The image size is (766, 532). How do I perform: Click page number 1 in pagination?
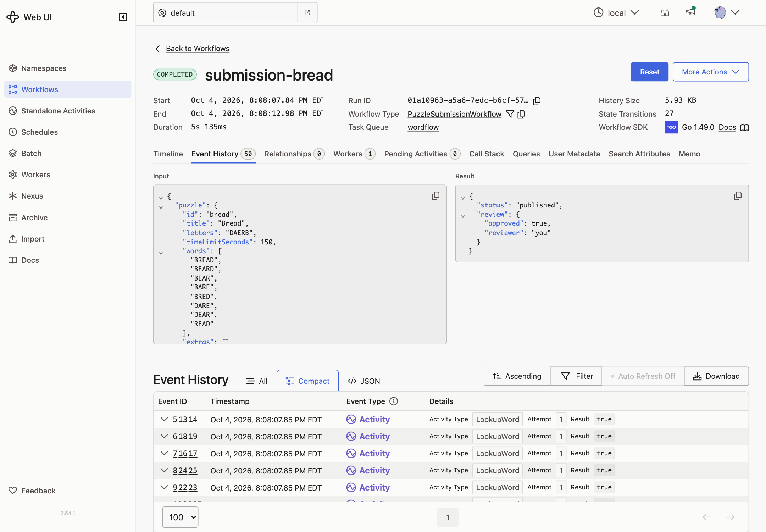[x=448, y=517]
